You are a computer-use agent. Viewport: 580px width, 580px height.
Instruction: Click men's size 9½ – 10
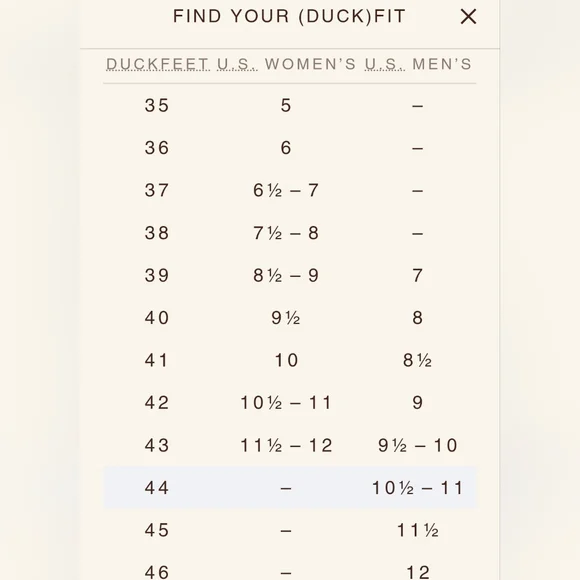(x=418, y=445)
